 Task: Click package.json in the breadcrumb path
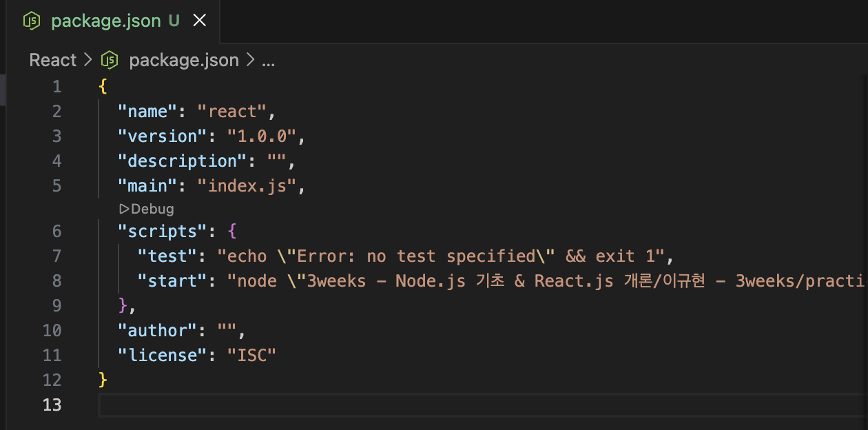[x=183, y=61]
